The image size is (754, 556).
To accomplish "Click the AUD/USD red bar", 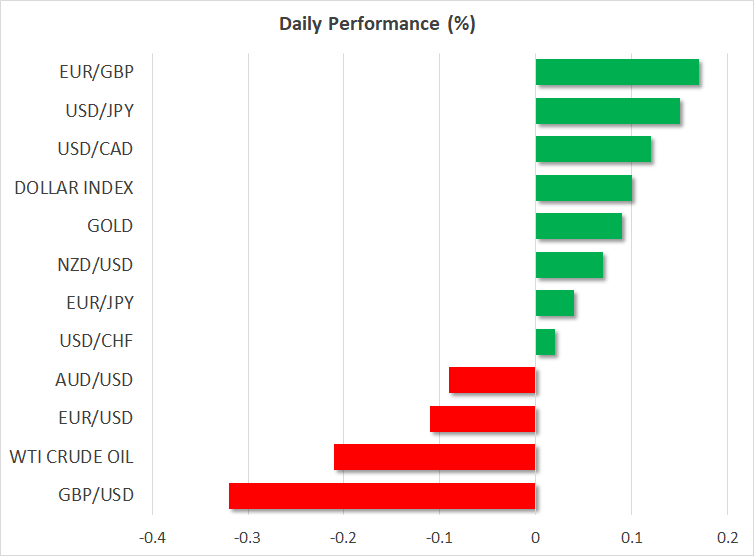I will [492, 380].
